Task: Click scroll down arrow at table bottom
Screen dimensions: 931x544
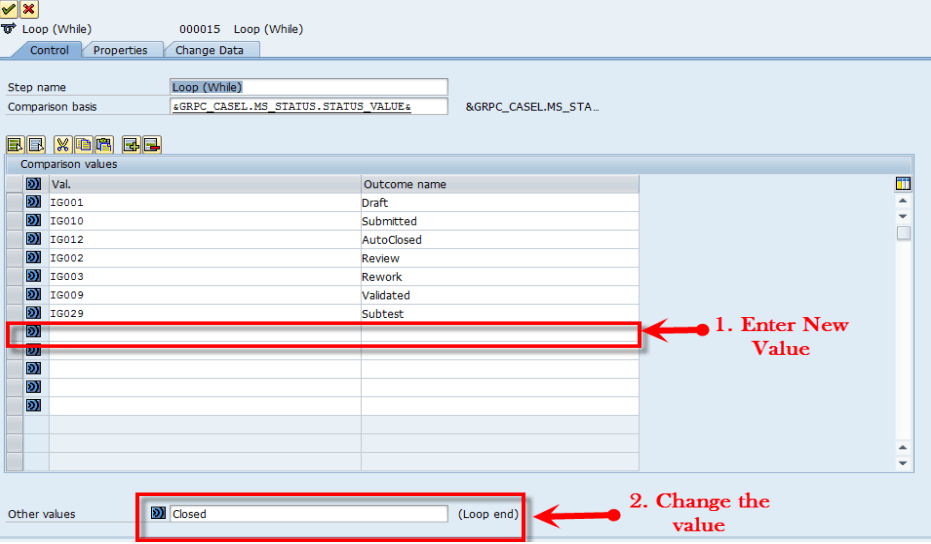Action: click(x=903, y=463)
